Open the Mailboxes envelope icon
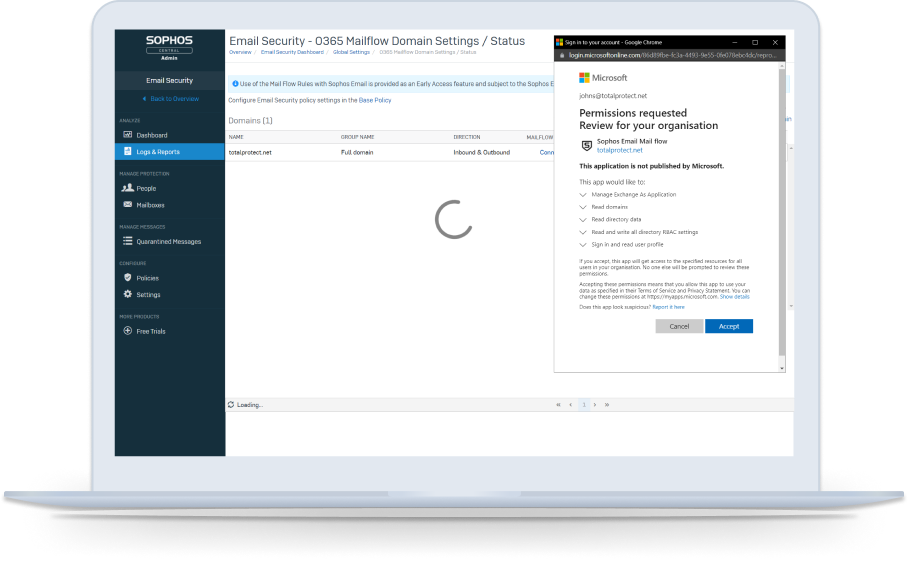The width and height of the screenshot is (909, 561). click(127, 205)
